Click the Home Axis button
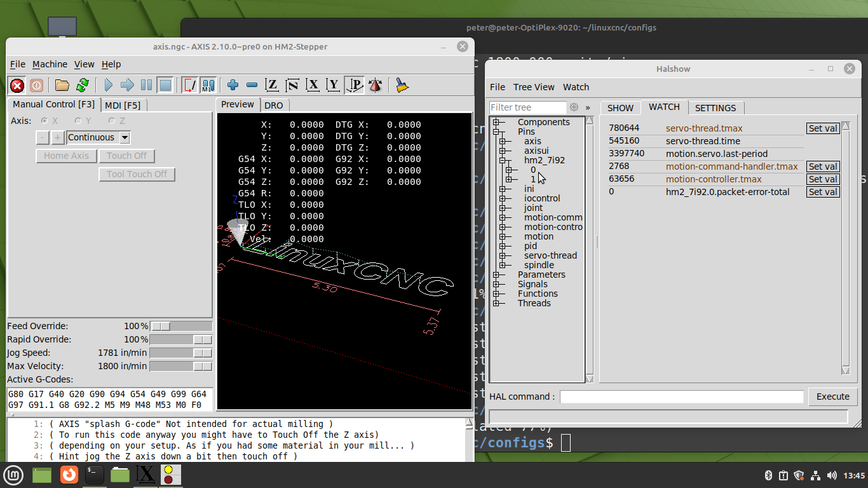The height and width of the screenshot is (488, 868). [66, 156]
